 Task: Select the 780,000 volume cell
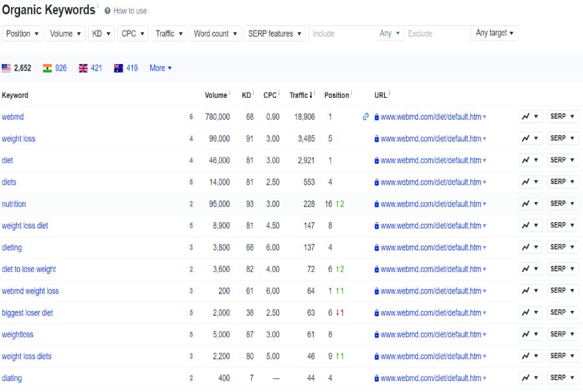(x=218, y=117)
